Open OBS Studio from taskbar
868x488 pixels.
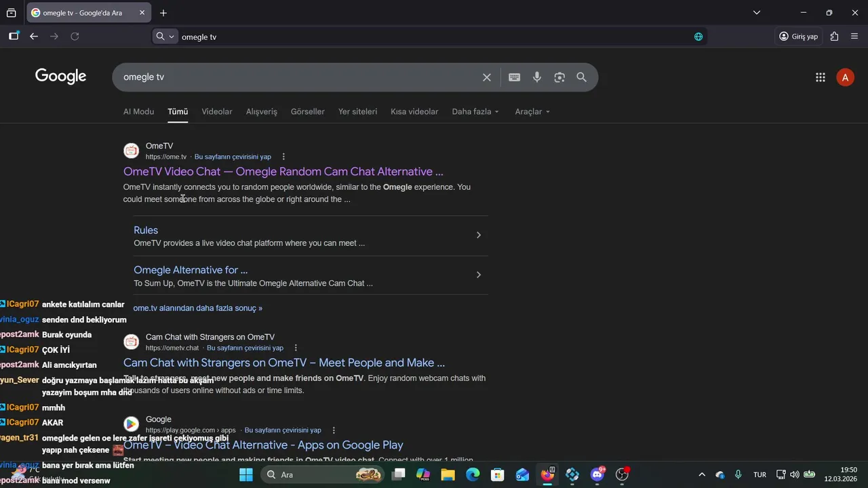[x=622, y=474]
